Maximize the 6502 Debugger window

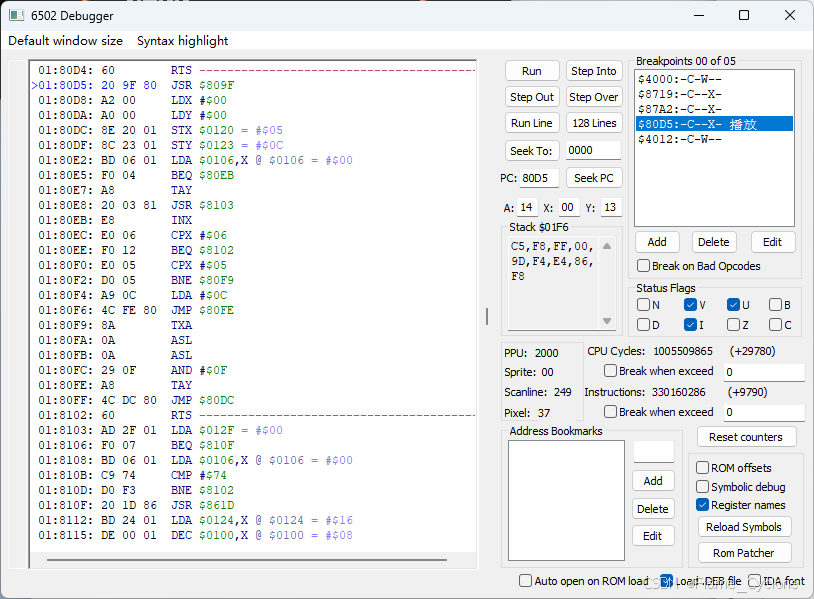point(744,15)
